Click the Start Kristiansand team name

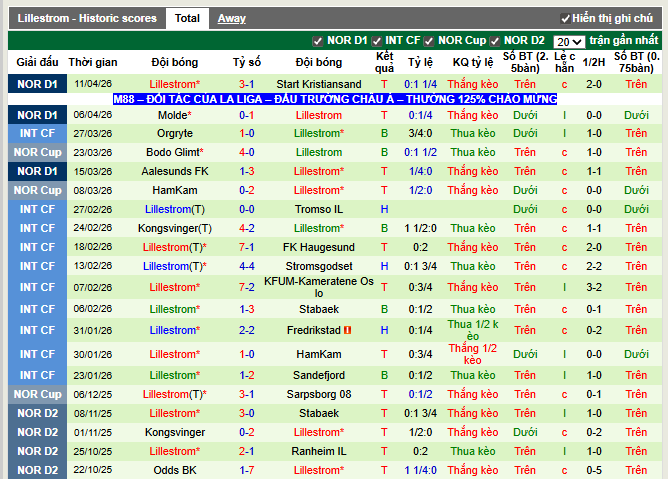click(x=319, y=84)
